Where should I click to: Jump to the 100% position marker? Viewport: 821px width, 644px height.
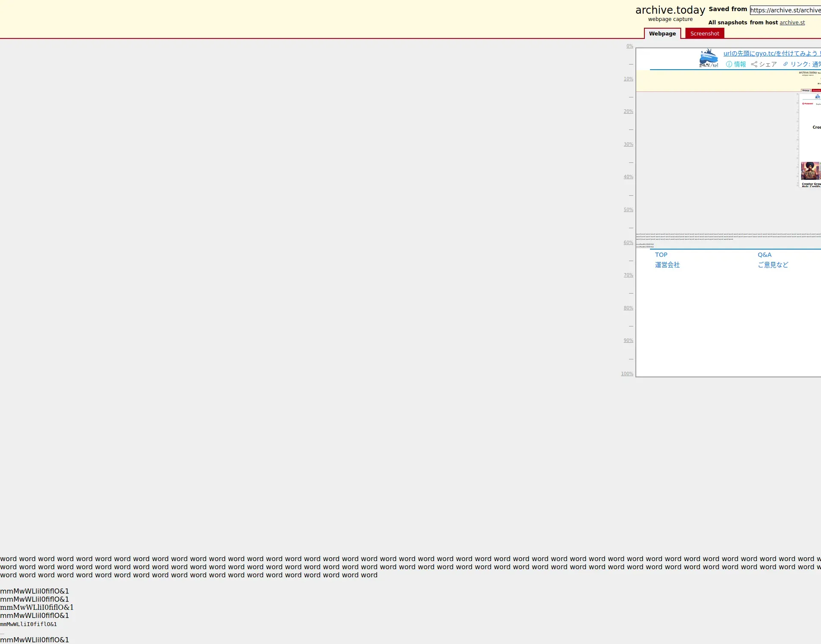(x=627, y=374)
